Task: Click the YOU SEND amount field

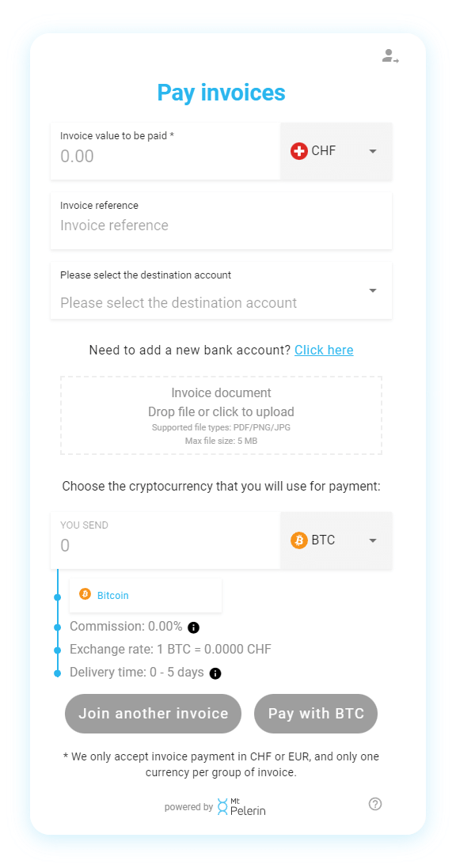Action: point(158,544)
